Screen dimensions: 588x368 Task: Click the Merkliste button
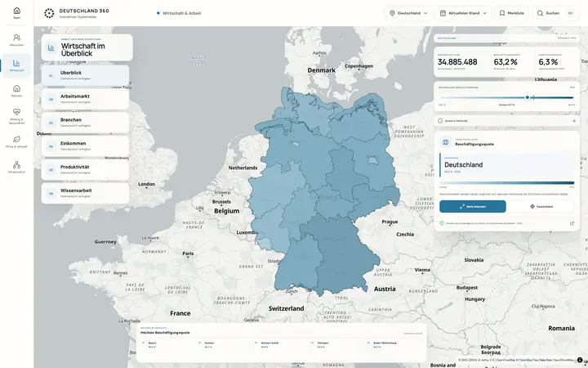(511, 13)
